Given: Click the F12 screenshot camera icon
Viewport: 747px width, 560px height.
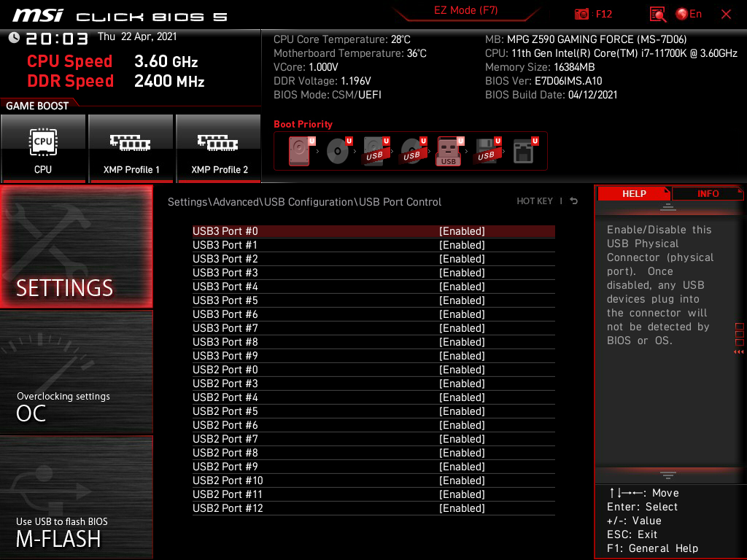Looking at the screenshot, I should pos(581,15).
